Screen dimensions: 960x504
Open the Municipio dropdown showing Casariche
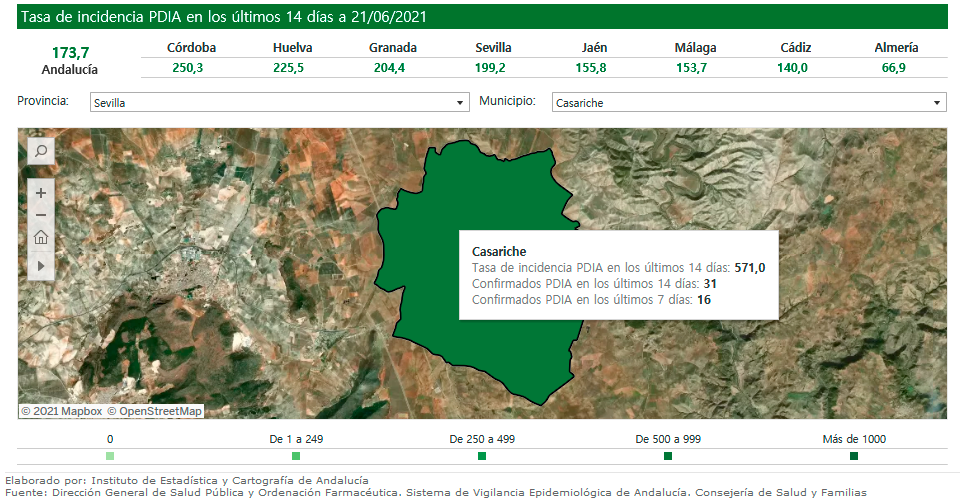coord(748,103)
